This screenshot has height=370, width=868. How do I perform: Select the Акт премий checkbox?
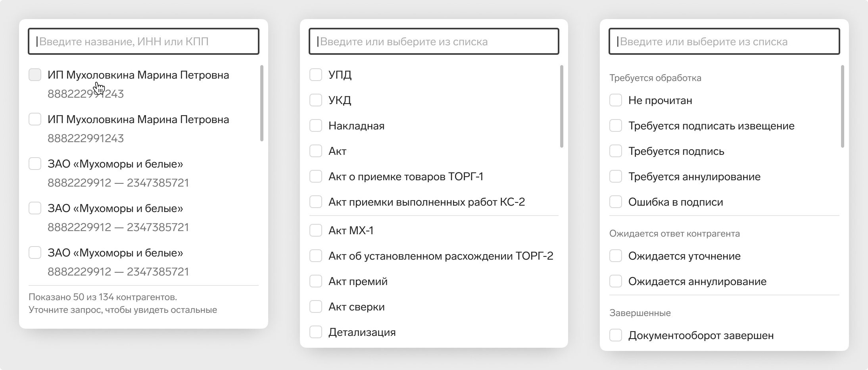tap(316, 281)
